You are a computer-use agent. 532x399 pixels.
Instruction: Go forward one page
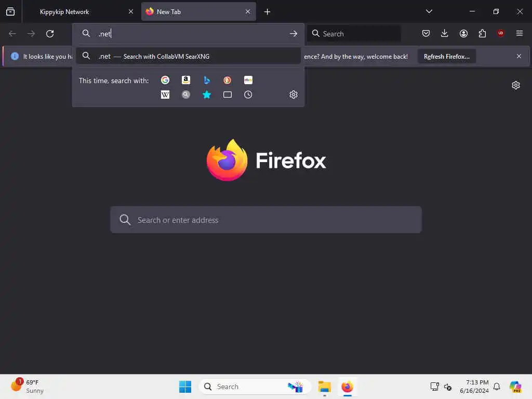pyautogui.click(x=31, y=34)
